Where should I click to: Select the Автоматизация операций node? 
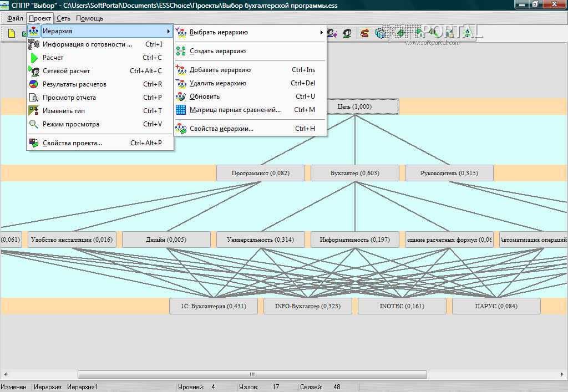(533, 240)
